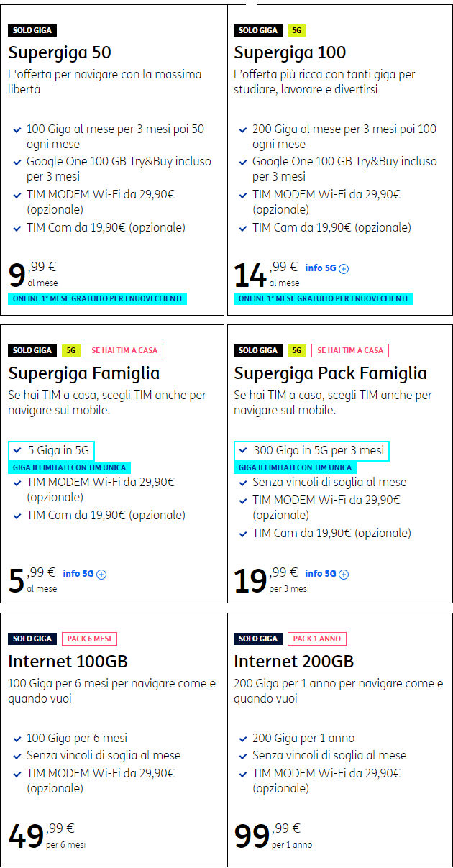The image size is (453, 868).
Task: Open the Supergiga 100 offer title
Action: pos(290,52)
